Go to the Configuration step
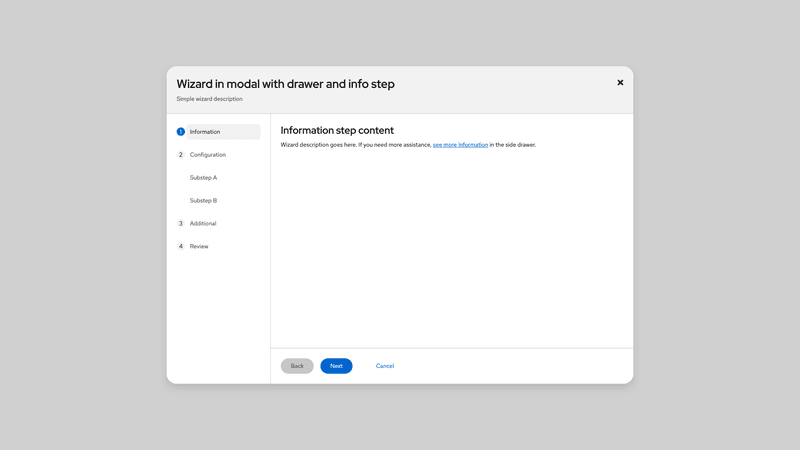800x450 pixels. [208, 155]
